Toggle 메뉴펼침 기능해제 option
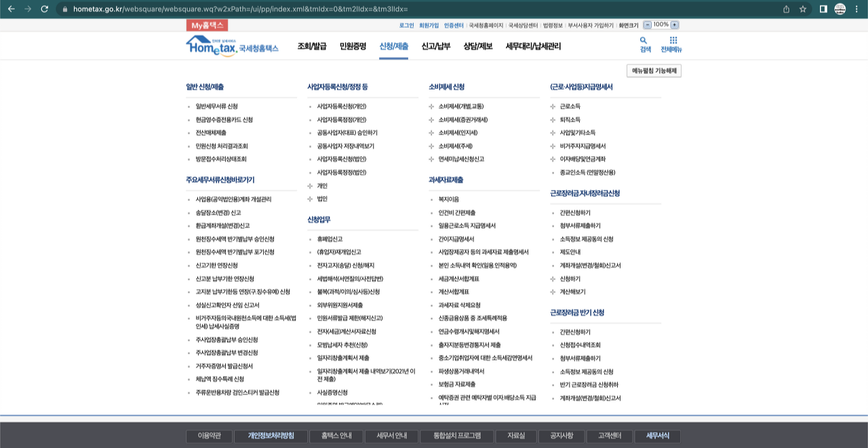 [x=653, y=70]
